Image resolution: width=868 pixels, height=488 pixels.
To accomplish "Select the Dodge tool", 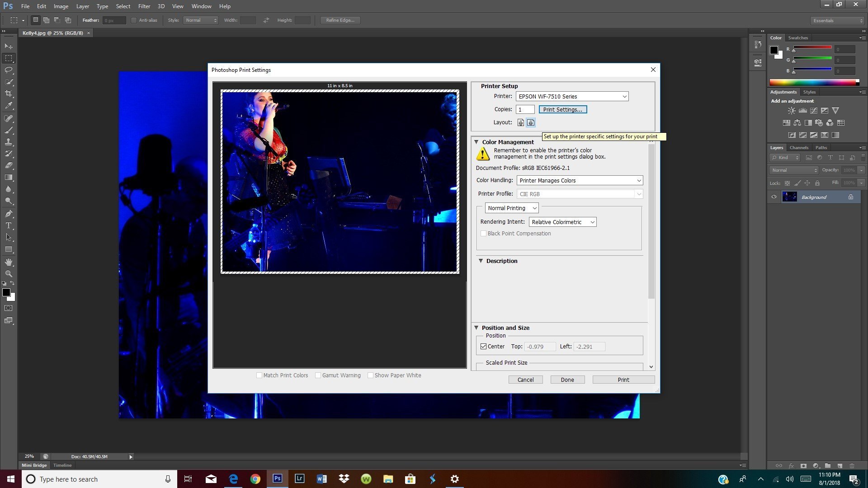I will tap(9, 201).
